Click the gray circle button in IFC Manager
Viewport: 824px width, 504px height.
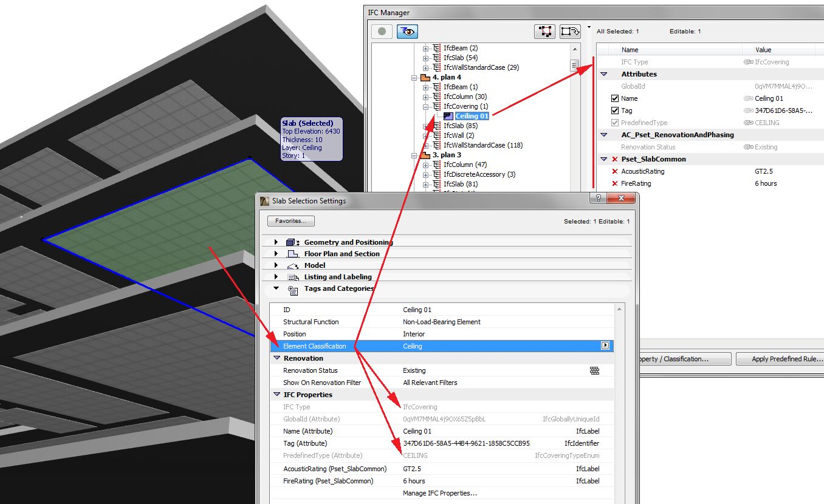(382, 32)
